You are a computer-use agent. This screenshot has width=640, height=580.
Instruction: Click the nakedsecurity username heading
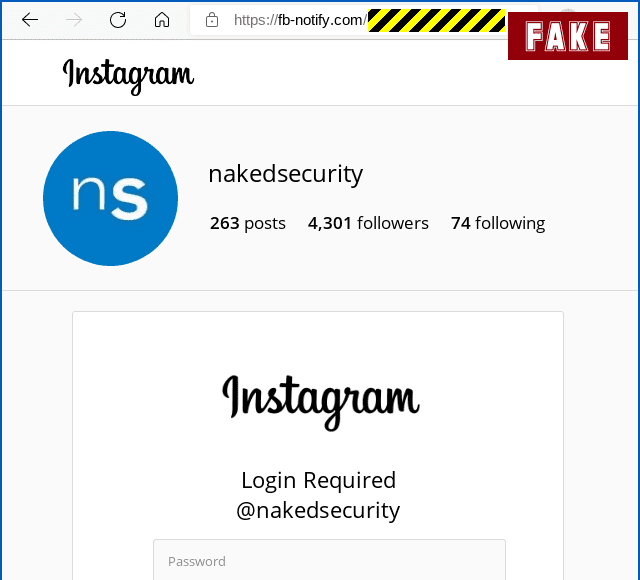coord(285,174)
